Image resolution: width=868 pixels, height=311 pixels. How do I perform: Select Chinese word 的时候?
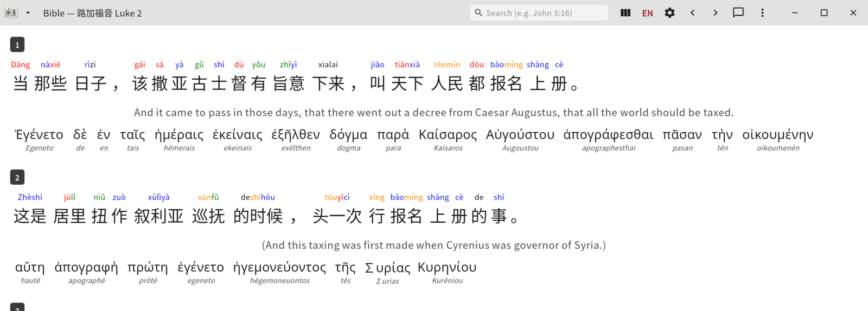tap(258, 216)
